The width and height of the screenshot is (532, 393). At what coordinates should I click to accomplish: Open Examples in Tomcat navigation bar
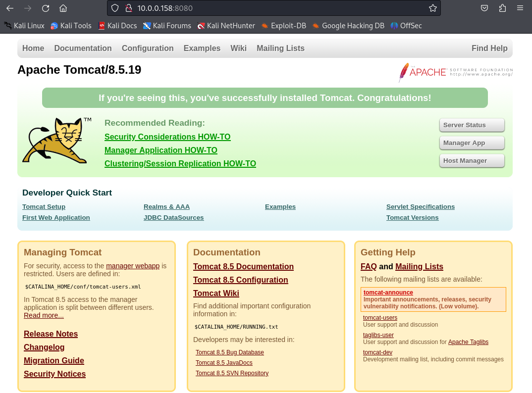click(x=202, y=48)
